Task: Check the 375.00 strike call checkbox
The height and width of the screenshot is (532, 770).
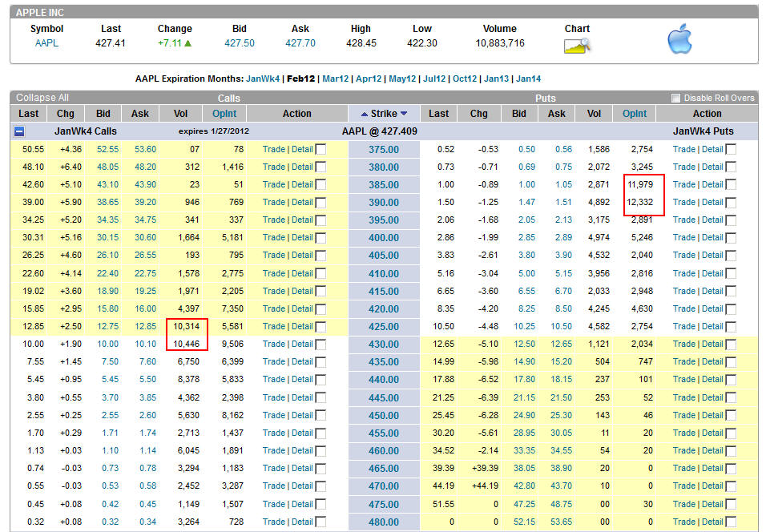Action: tap(320, 149)
